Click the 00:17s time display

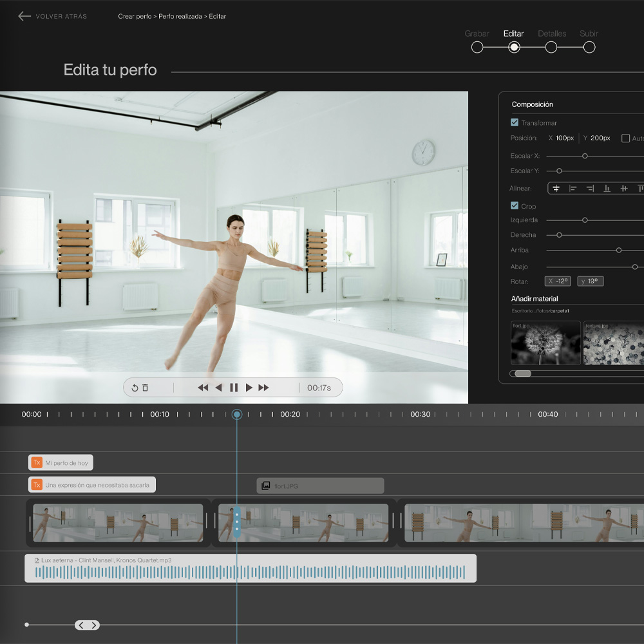point(319,388)
